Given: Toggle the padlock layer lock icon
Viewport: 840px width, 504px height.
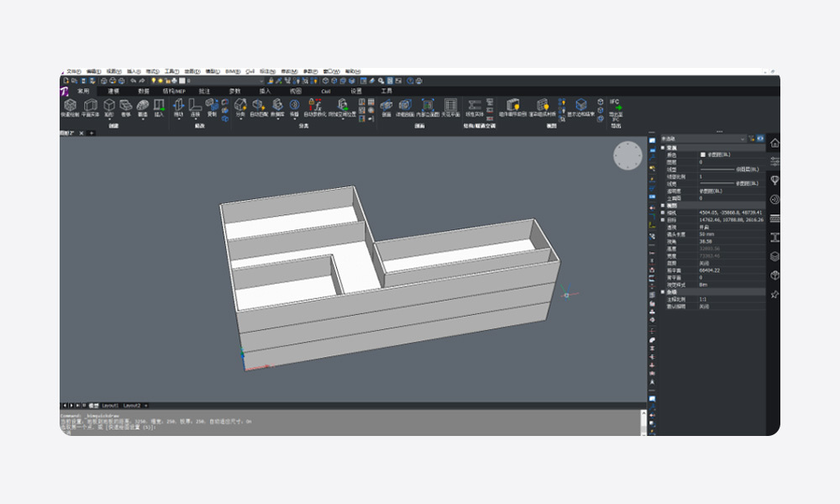Looking at the screenshot, I should click(x=167, y=81).
